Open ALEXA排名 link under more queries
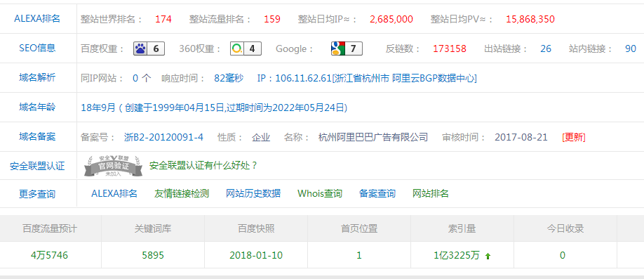644x279 pixels. [114, 193]
